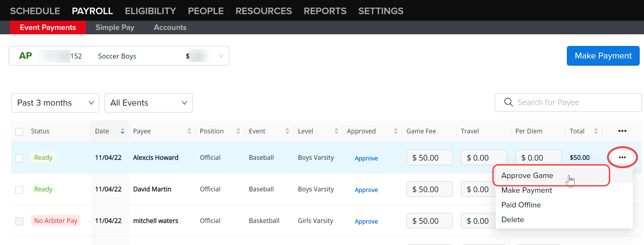Toggle the select-all checkbox in header
This screenshot has height=245, width=644.
tap(19, 132)
